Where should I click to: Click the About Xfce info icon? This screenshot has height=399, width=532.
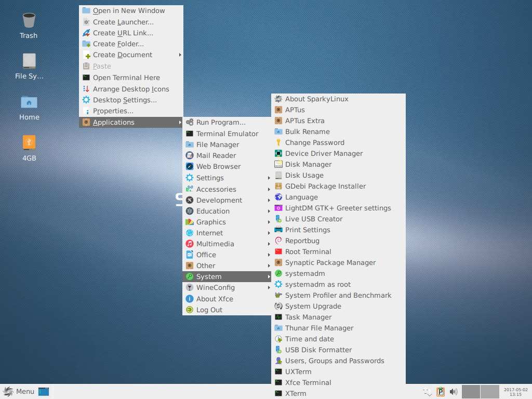click(190, 299)
